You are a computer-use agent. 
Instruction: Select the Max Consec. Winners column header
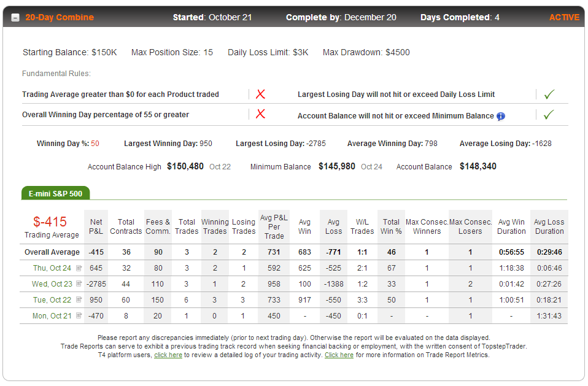[427, 226]
